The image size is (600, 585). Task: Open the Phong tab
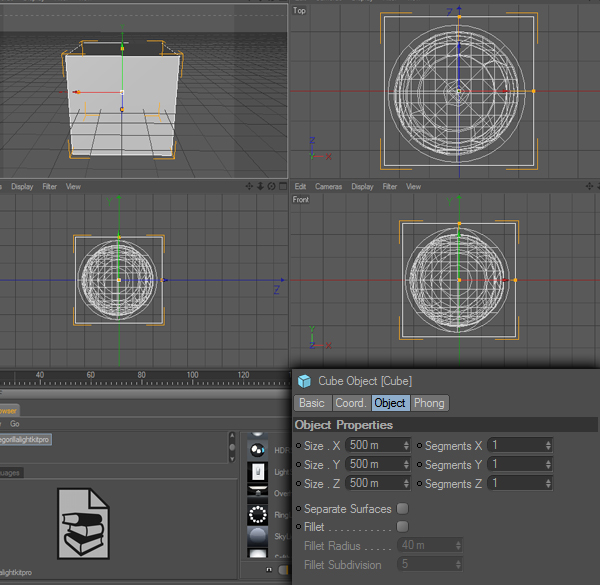429,403
